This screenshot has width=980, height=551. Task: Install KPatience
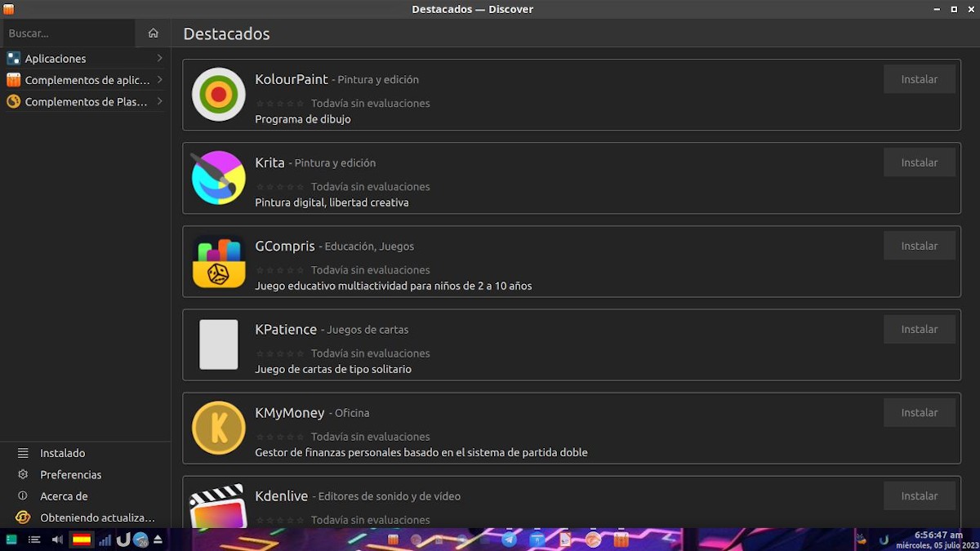tap(920, 329)
